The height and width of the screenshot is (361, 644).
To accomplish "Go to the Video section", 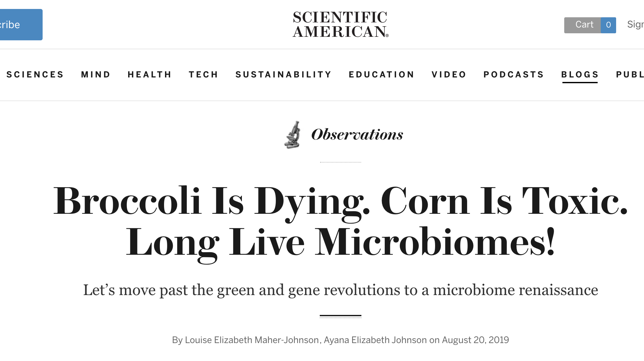I will pyautogui.click(x=449, y=75).
